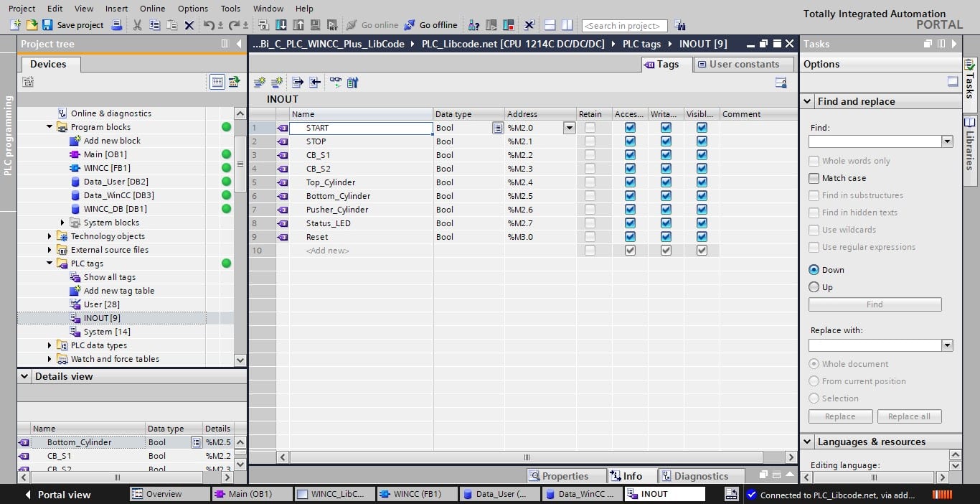
Task: Uncheck Visible checkbox for Top_Cylinder tag
Action: (x=702, y=182)
